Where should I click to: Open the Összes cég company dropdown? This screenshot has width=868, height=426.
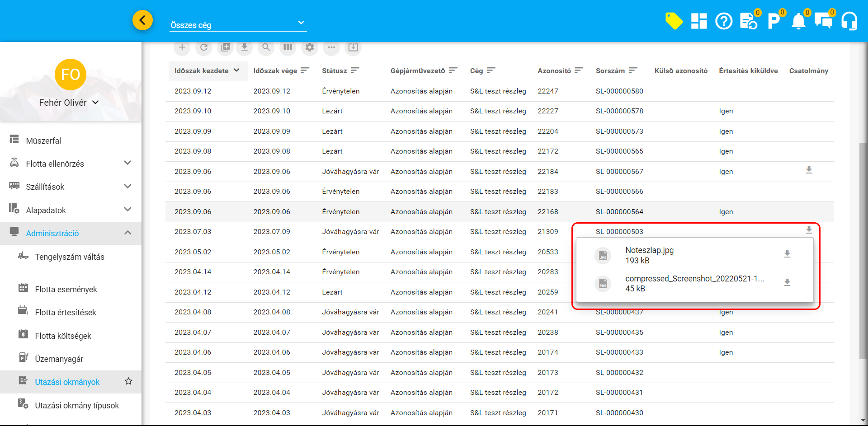tap(238, 24)
